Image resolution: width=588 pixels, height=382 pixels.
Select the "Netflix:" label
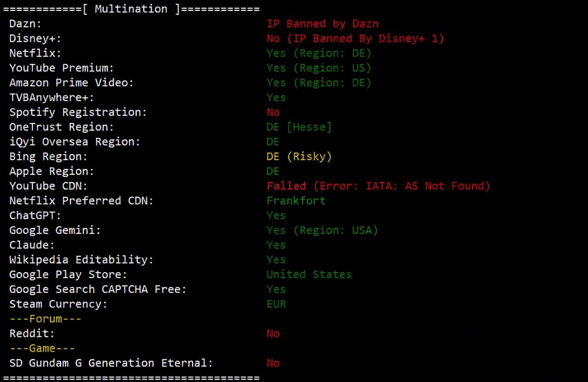tap(35, 53)
